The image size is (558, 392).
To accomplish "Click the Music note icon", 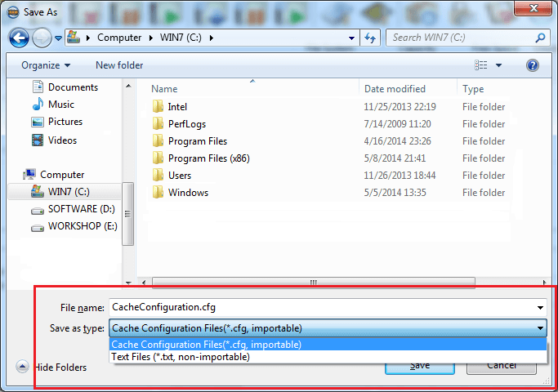I will click(x=38, y=104).
